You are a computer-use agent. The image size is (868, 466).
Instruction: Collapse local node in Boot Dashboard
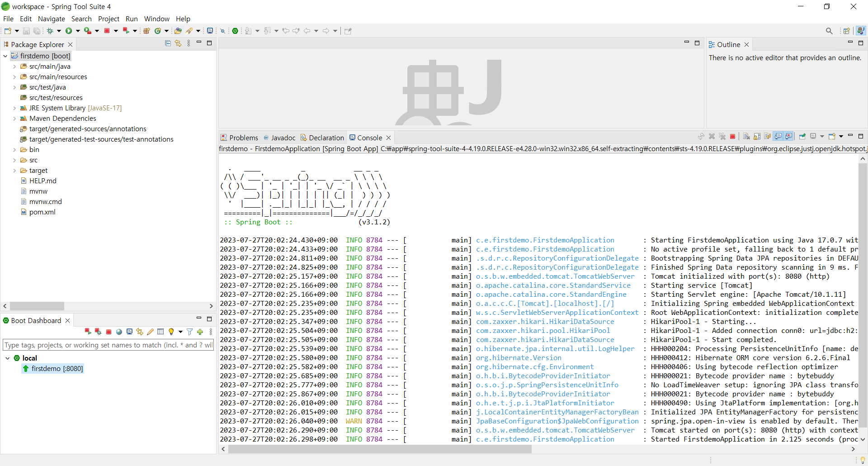pyautogui.click(x=8, y=358)
